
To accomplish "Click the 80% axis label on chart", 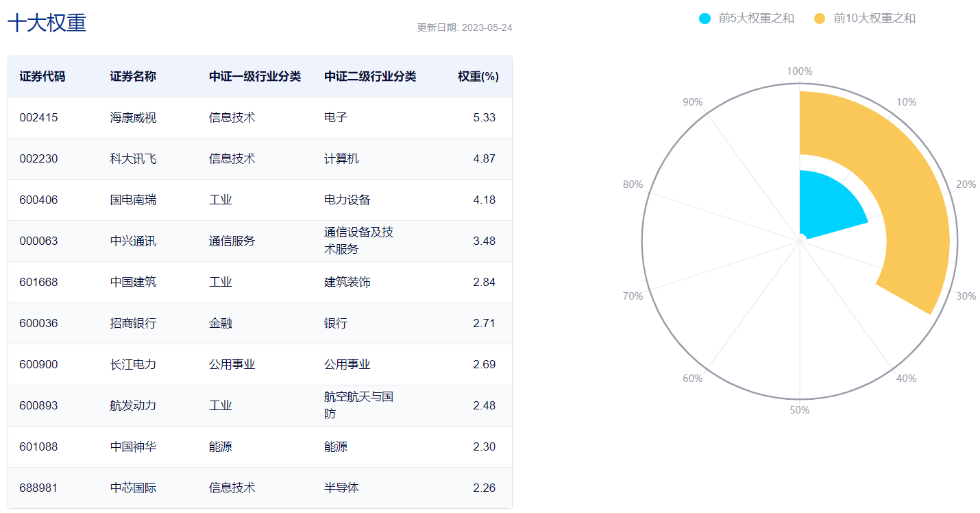I will click(633, 184).
